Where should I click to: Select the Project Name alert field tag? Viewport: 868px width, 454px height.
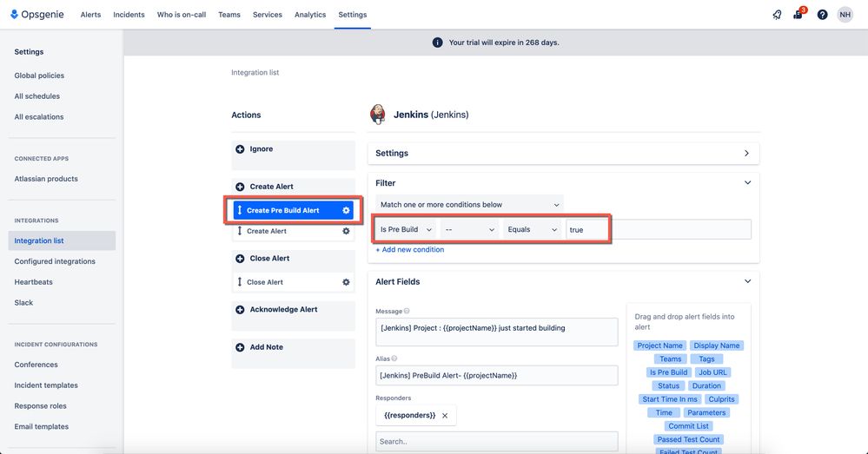tap(659, 345)
